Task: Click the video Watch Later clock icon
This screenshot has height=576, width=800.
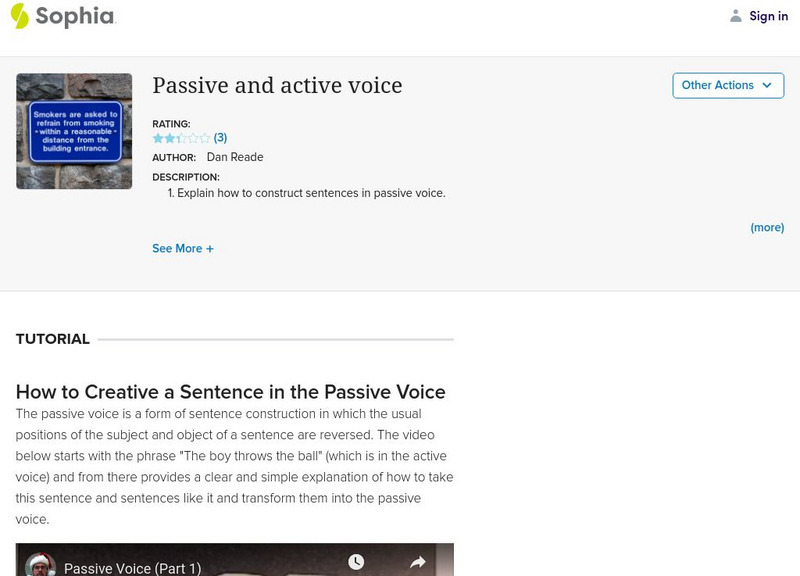Action: (x=356, y=563)
